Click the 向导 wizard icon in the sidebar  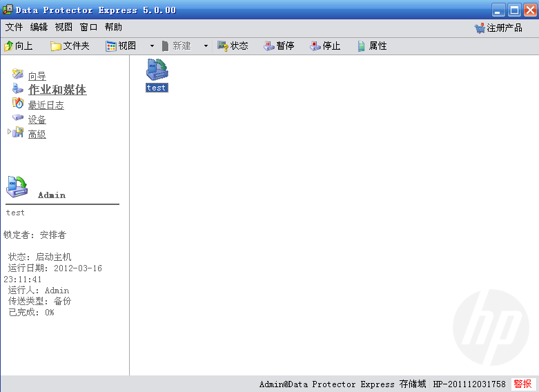18,74
